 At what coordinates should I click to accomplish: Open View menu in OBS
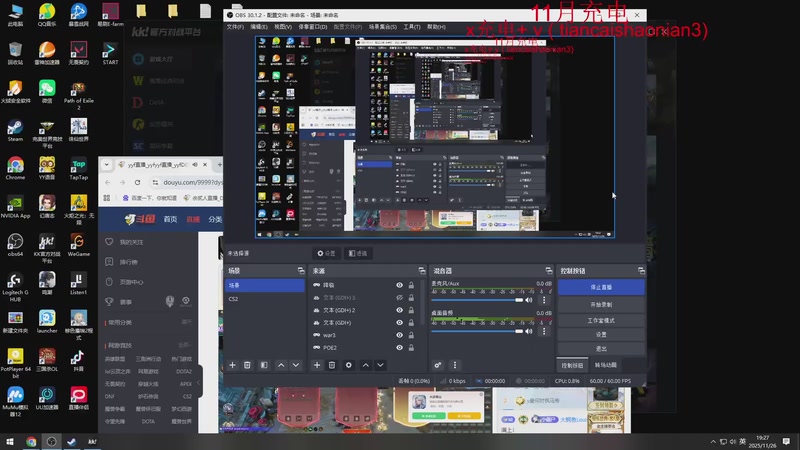[283, 27]
